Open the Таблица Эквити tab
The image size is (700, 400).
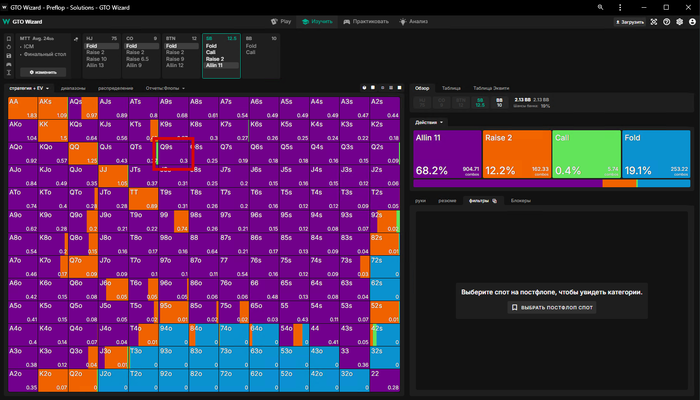[492, 87]
